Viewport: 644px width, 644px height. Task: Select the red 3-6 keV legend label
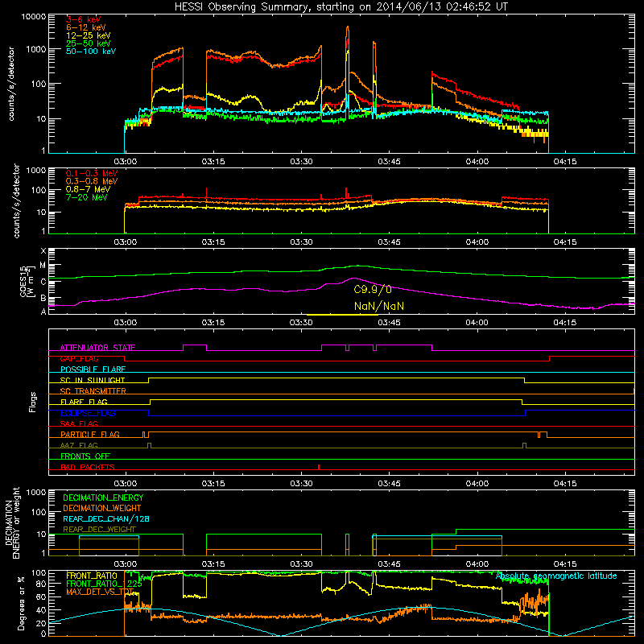point(83,19)
